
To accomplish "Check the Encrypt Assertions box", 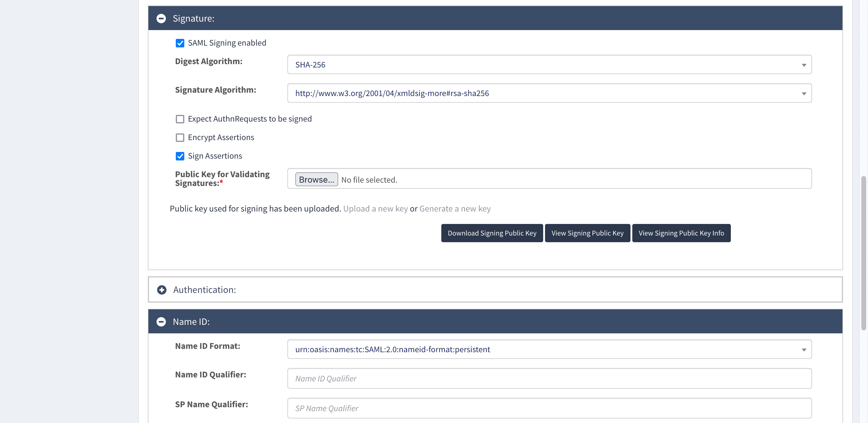I will [180, 138].
